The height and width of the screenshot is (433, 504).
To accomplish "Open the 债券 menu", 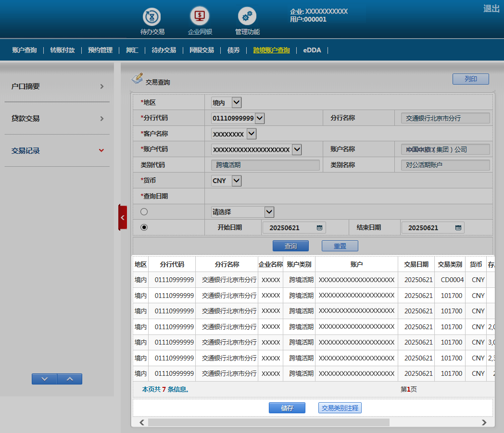I will 234,50.
